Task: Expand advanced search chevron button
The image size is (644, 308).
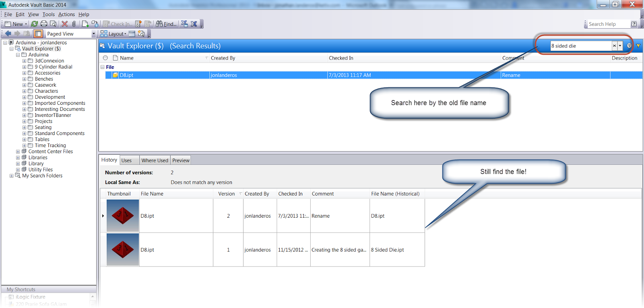Action: tap(630, 46)
